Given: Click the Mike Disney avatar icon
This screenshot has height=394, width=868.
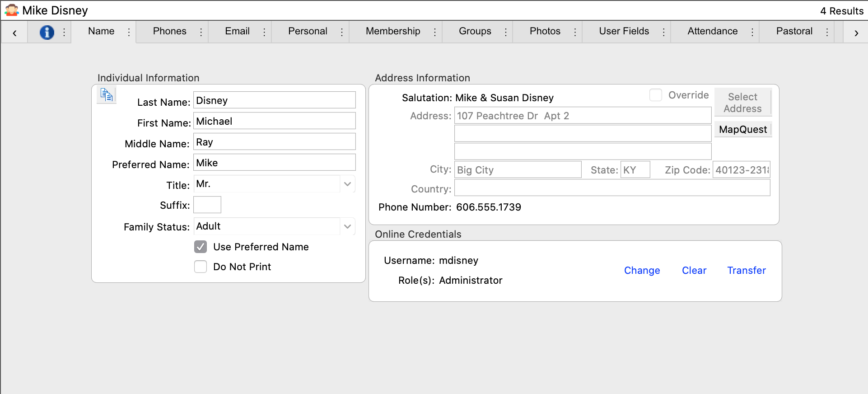Looking at the screenshot, I should [11, 10].
